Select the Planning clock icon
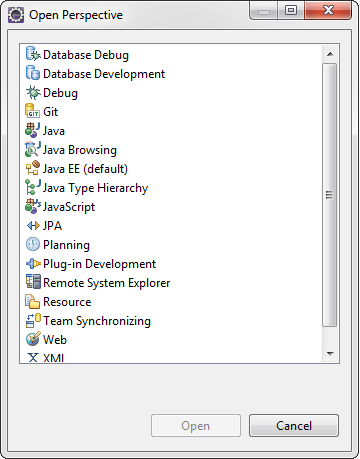360x459 pixels. 33,245
